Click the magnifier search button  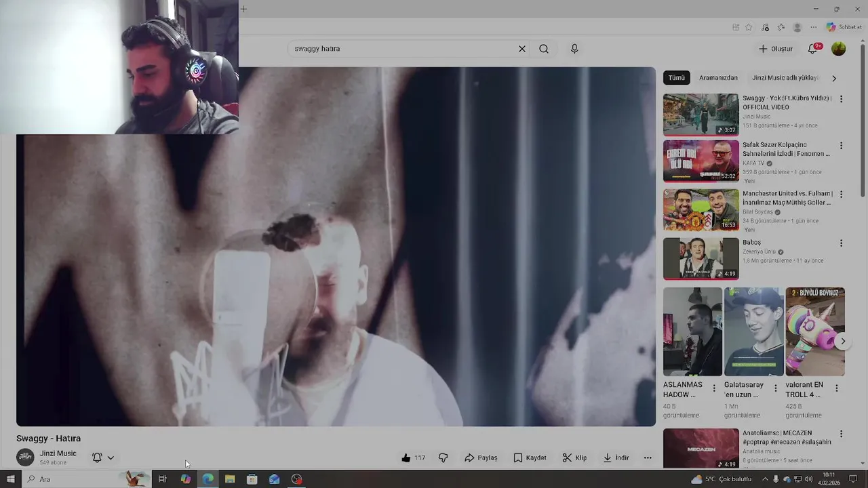(x=544, y=49)
